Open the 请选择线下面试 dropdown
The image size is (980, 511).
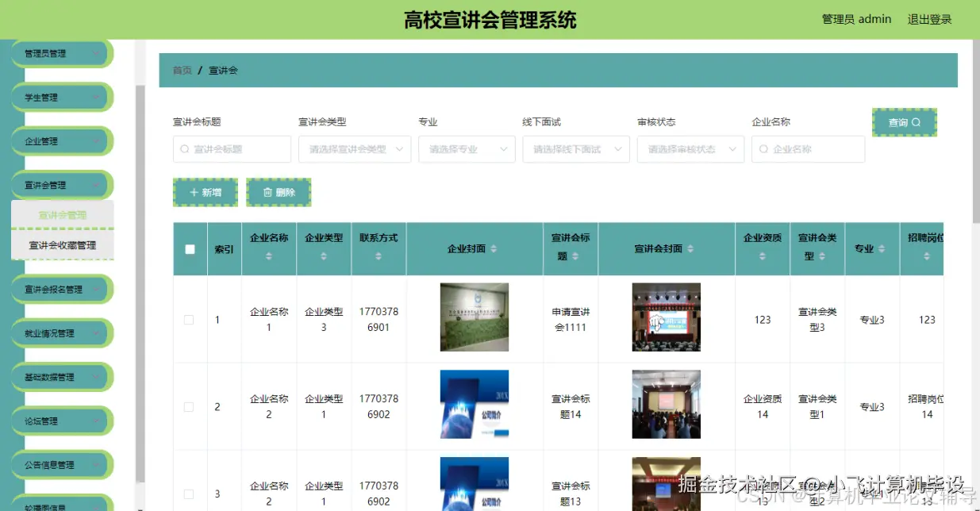pyautogui.click(x=576, y=148)
